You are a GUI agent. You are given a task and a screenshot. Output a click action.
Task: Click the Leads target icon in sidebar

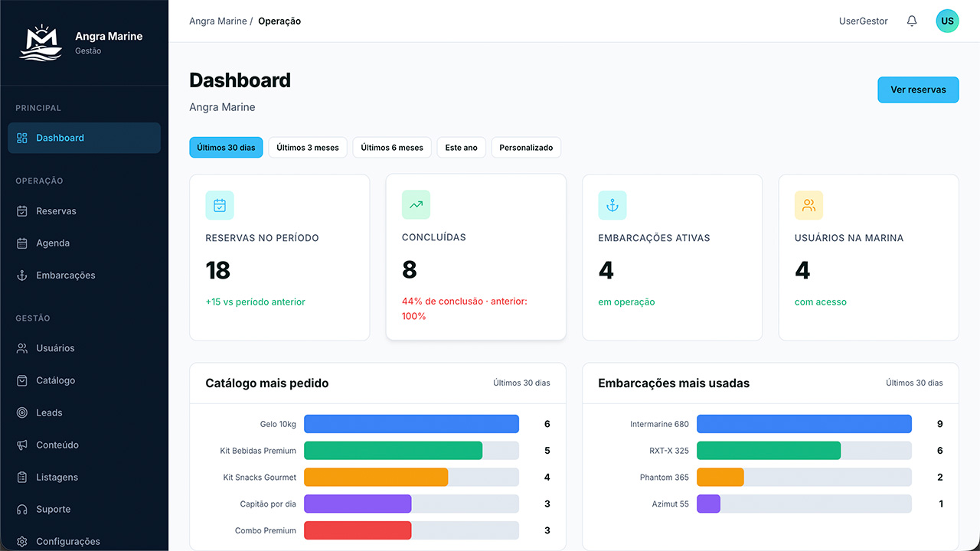coord(22,412)
